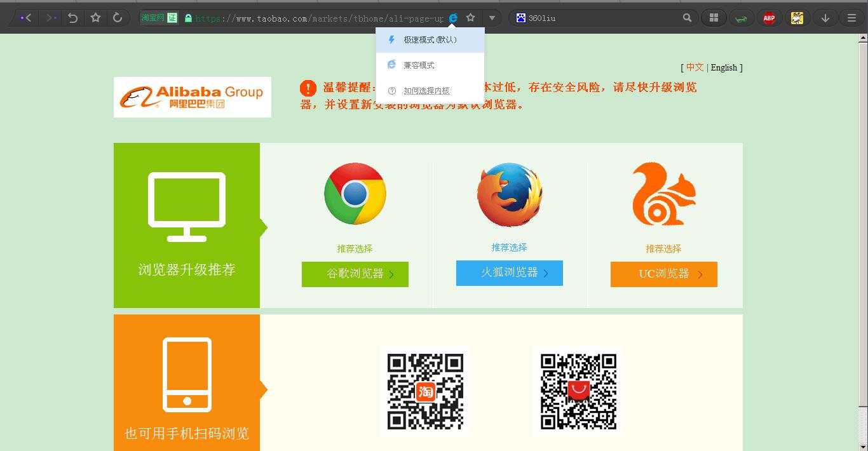The height and width of the screenshot is (451, 868).
Task: Click the Google Chrome logo
Action: pos(355,194)
